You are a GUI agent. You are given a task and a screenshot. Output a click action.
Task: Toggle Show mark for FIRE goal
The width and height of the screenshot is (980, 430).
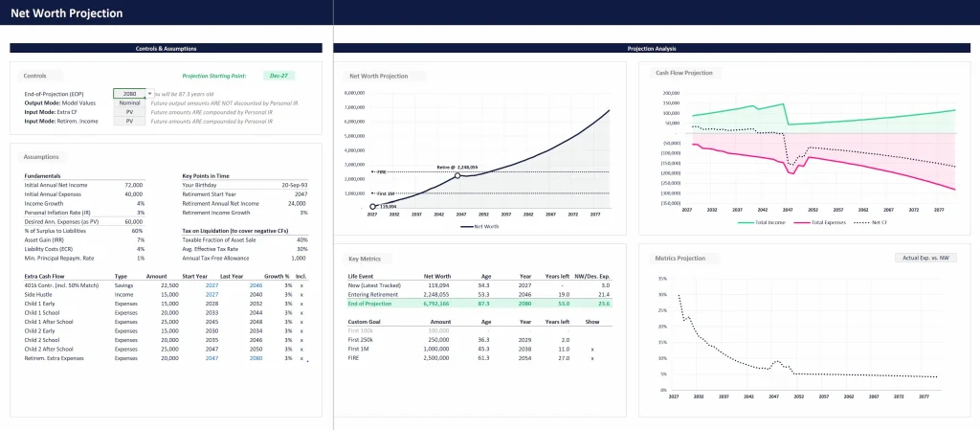[x=592, y=358]
